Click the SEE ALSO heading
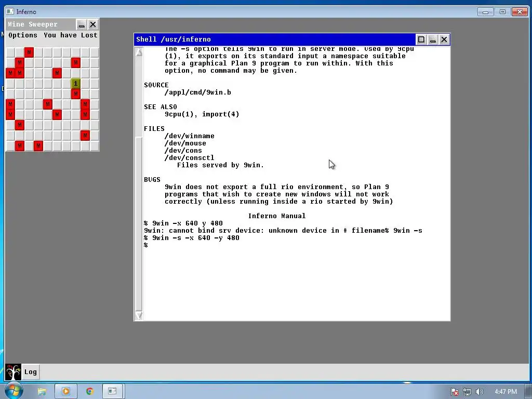This screenshot has height=399, width=532. coord(161,107)
